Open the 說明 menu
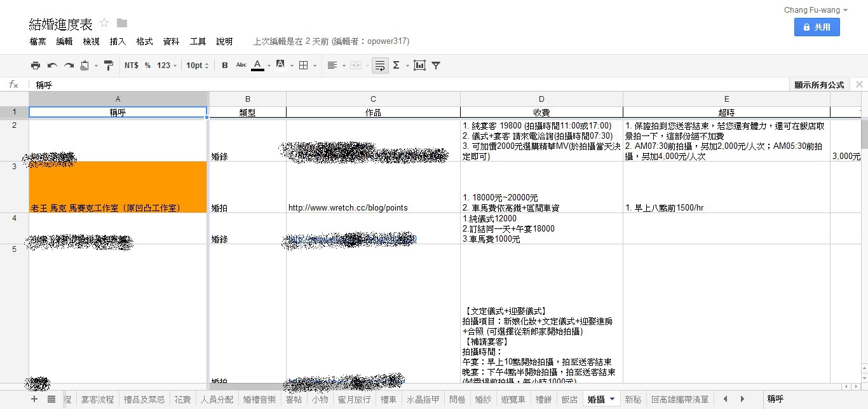The width and height of the screenshot is (868, 409). [x=224, y=41]
